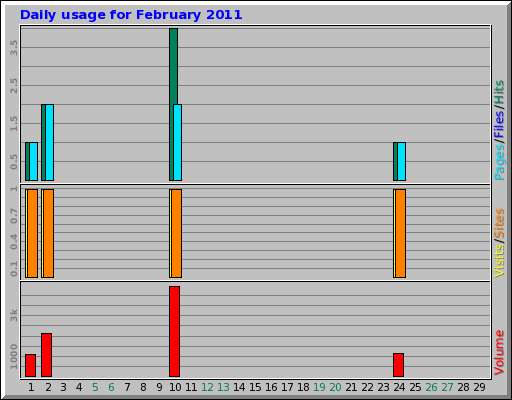Image resolution: width=512 pixels, height=400 pixels.
Task: Click the red Volume bar for day 1
Action: pos(31,366)
